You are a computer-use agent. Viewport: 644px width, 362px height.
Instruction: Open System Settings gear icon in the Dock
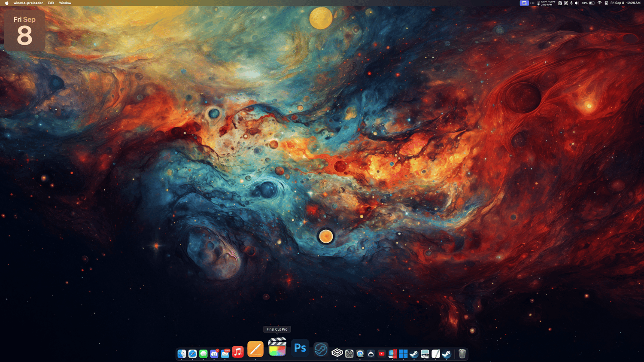349,354
